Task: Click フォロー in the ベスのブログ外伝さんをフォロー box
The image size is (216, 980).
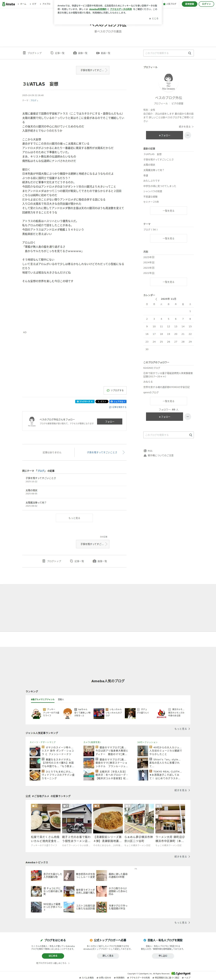Action: (110, 421)
